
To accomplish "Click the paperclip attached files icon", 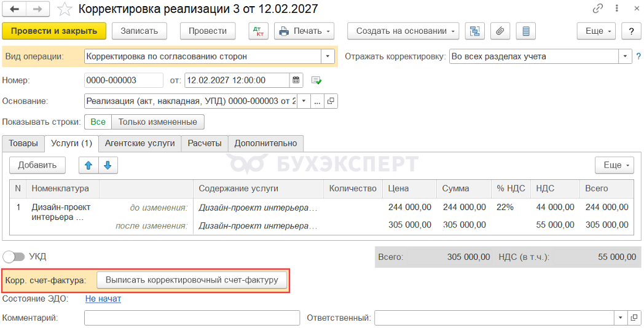I will (500, 31).
